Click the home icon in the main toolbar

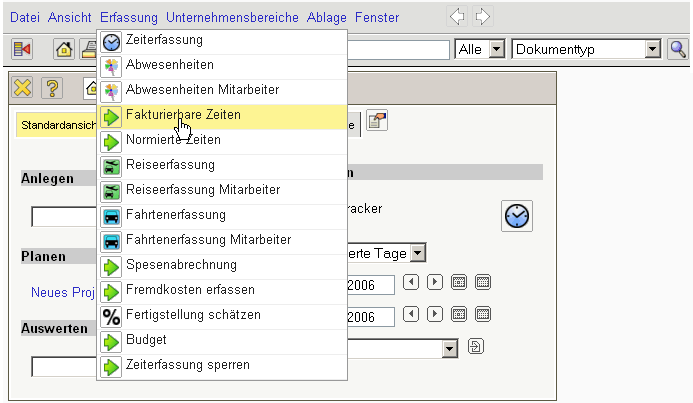(64, 49)
